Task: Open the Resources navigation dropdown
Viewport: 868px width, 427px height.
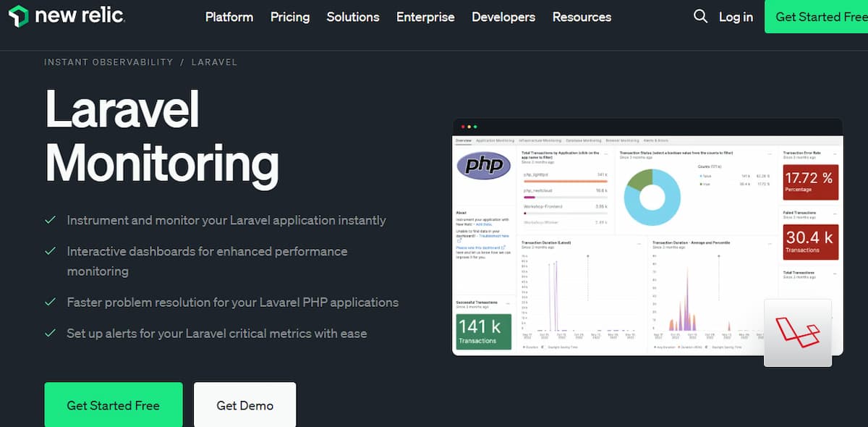Action: (x=582, y=17)
